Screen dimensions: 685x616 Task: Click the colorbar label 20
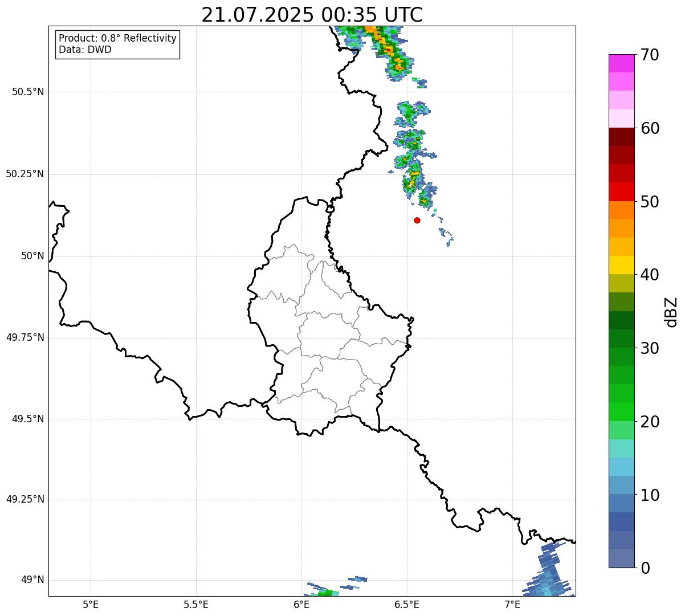[650, 422]
